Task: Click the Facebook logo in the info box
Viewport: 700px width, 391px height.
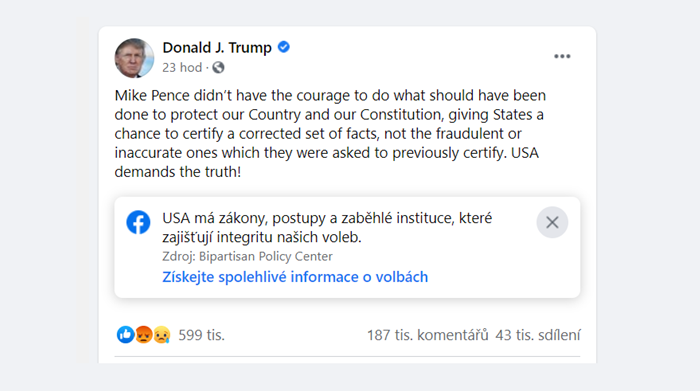Action: pos(138,222)
